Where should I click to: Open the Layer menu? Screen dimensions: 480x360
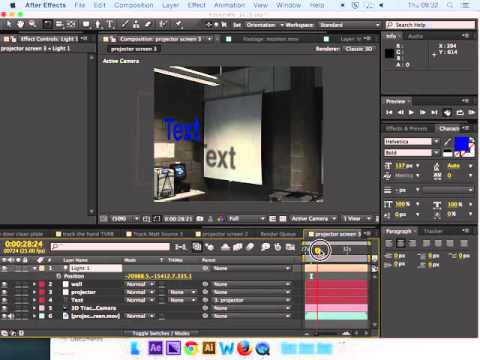(x=170, y=5)
